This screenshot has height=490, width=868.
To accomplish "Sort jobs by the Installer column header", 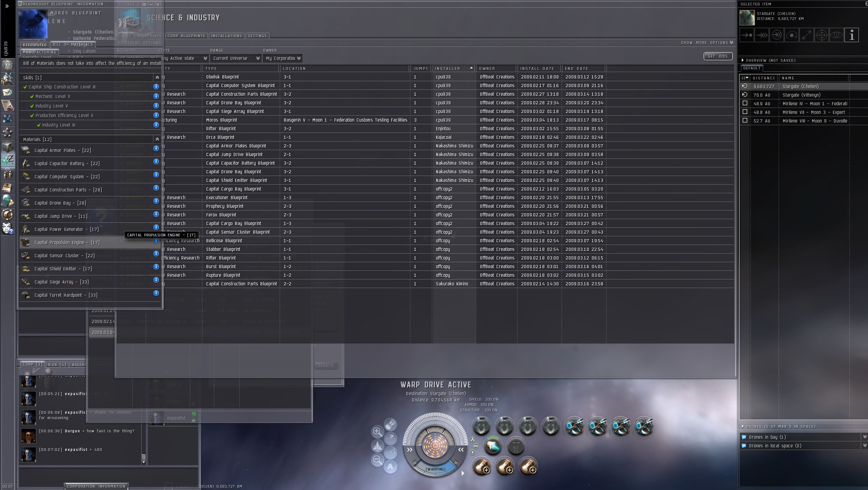I will click(x=454, y=69).
